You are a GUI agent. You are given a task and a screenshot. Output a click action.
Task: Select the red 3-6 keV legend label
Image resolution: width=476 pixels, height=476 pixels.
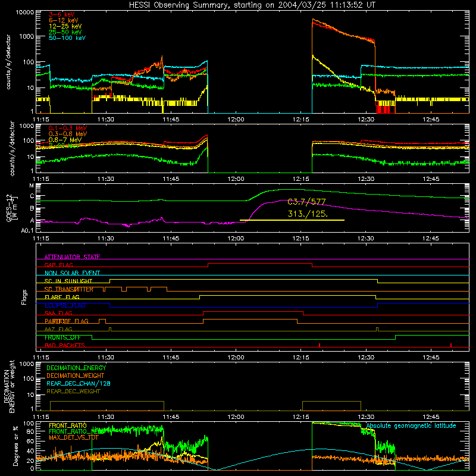[x=62, y=14]
